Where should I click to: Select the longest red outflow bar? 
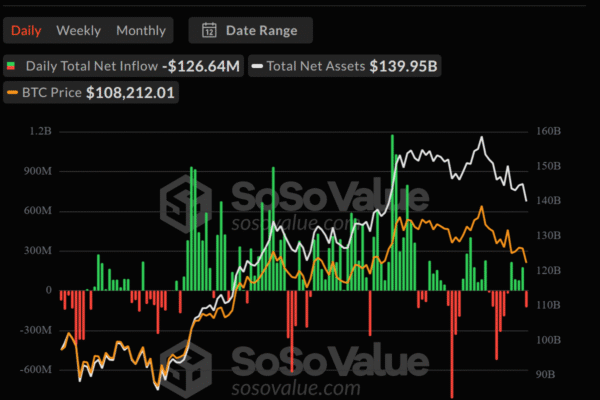click(452, 340)
